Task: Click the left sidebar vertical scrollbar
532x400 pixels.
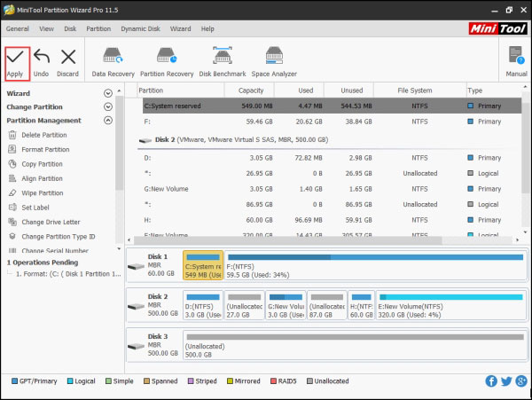Action: (119, 143)
